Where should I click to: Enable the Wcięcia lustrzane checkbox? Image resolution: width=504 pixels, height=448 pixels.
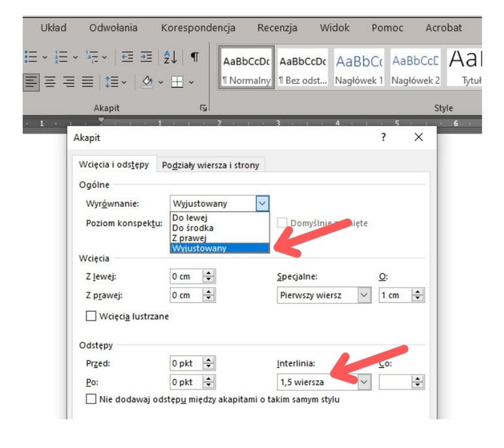(92, 317)
